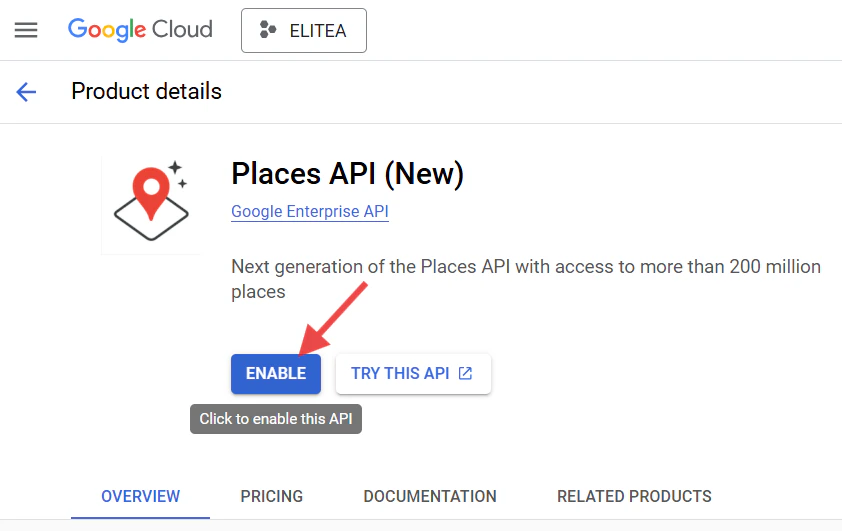
Task: Open the ELITEA project selector
Action: click(x=304, y=31)
